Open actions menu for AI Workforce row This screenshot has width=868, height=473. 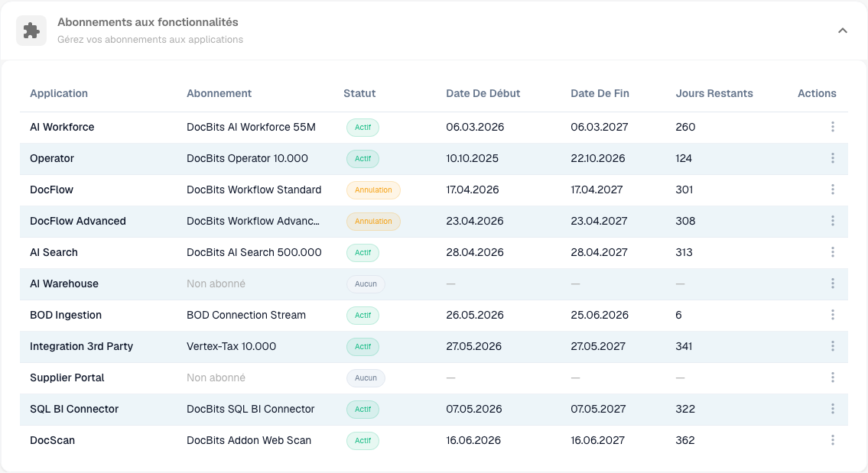pyautogui.click(x=833, y=128)
